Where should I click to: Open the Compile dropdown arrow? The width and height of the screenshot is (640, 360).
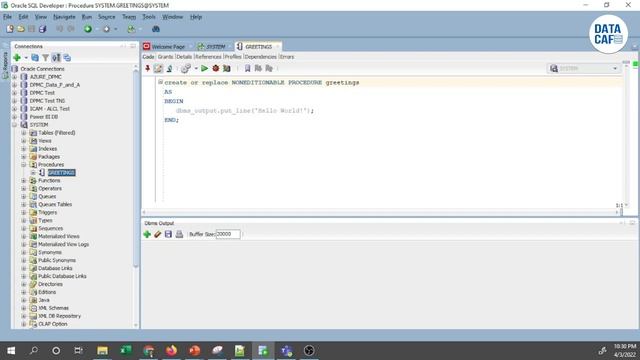[196, 69]
